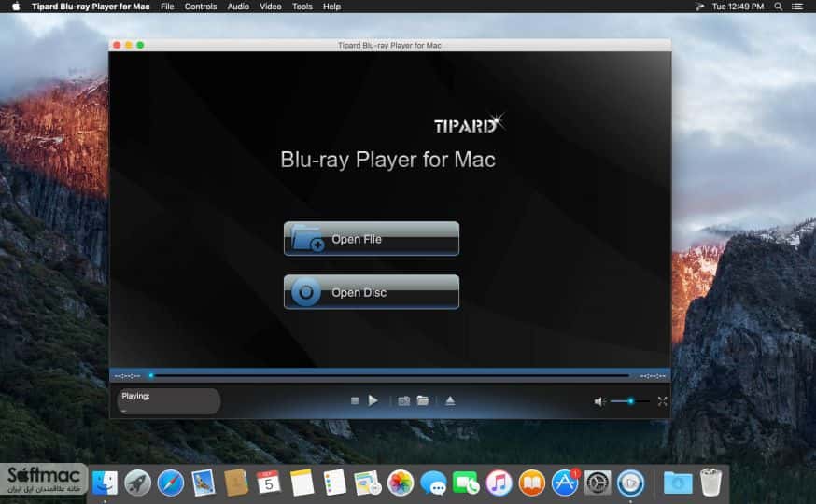Launch Launchpad from the dock
Image resolution: width=816 pixels, height=504 pixels.
(137, 483)
